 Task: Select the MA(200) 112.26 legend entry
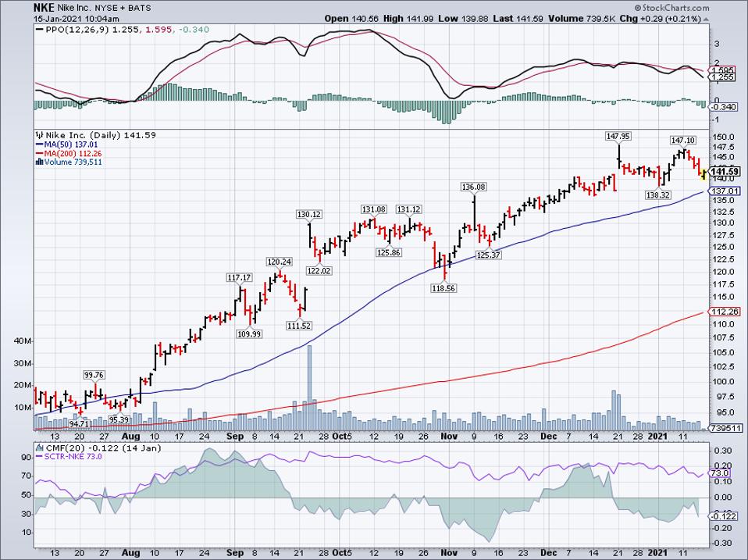73,154
